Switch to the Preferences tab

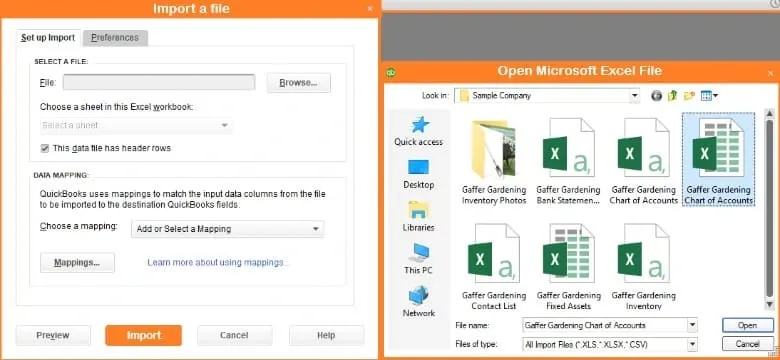pyautogui.click(x=115, y=38)
